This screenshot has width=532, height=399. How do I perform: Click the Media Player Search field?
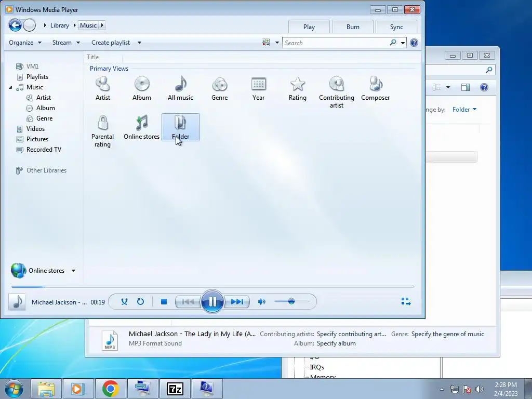(x=336, y=43)
